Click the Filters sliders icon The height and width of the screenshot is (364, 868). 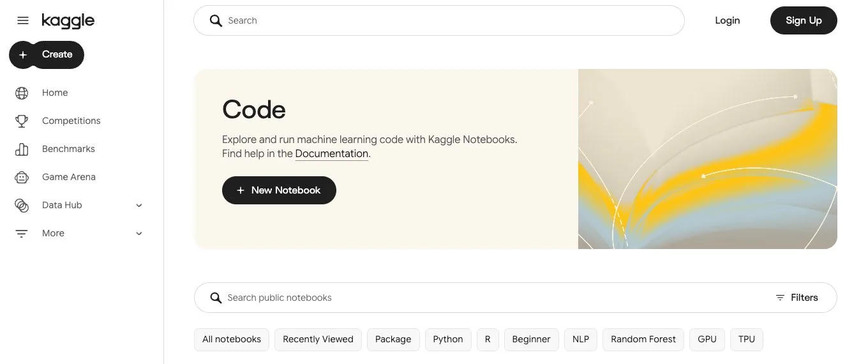(780, 298)
